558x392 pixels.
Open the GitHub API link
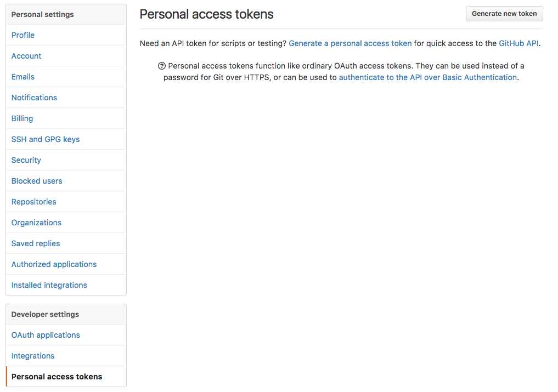518,43
